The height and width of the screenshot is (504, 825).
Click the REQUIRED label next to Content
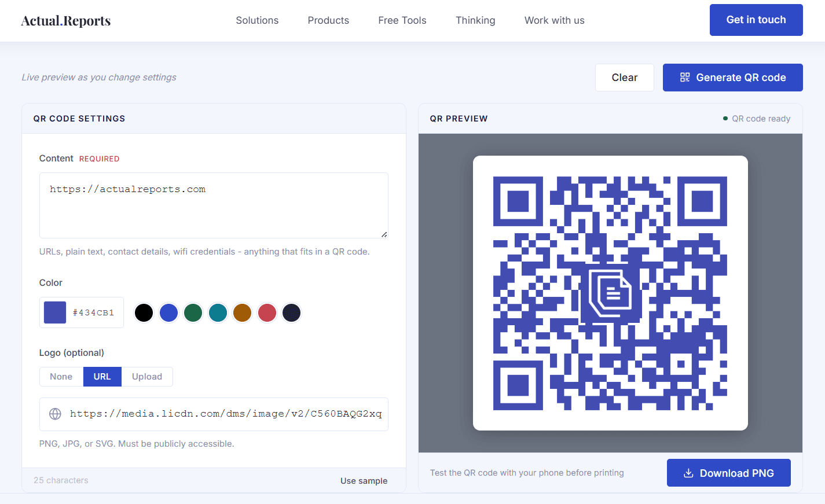pos(100,159)
